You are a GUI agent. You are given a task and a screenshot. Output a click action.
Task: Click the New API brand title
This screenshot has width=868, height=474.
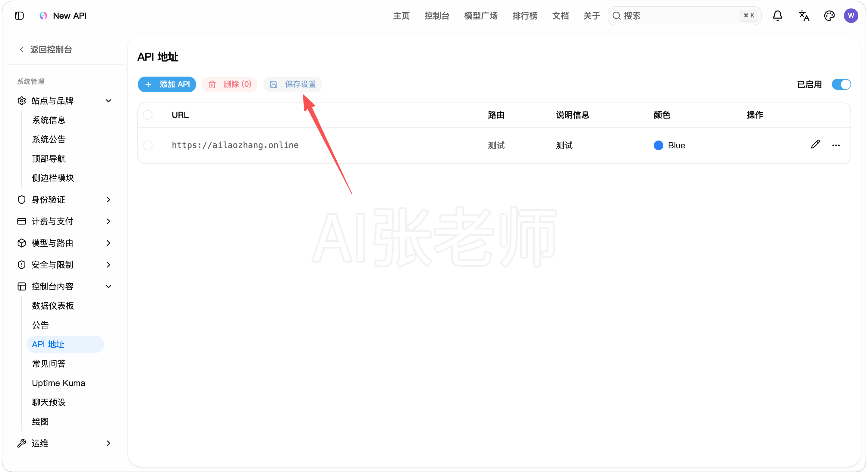(x=70, y=16)
